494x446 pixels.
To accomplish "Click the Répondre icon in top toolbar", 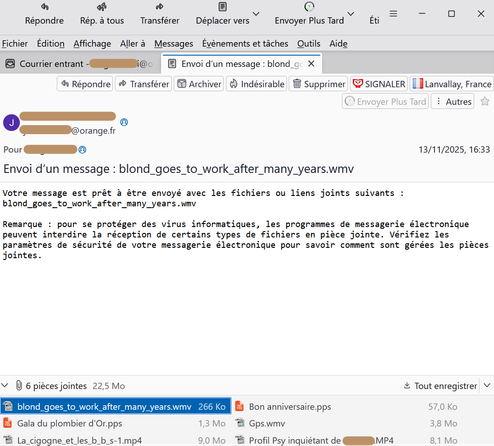I will 44,7.
